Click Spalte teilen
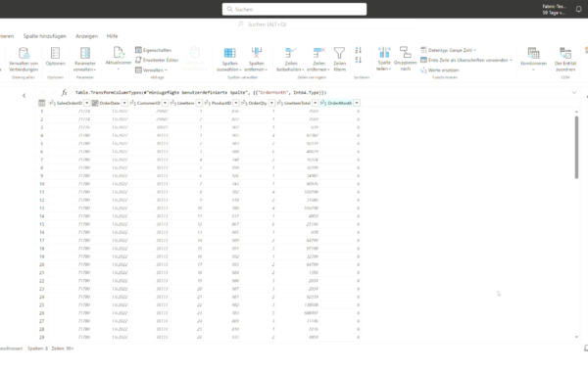The width and height of the screenshot is (588, 372). [x=384, y=59]
